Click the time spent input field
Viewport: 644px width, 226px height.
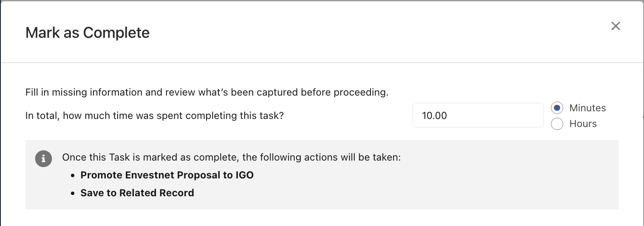coord(478,115)
